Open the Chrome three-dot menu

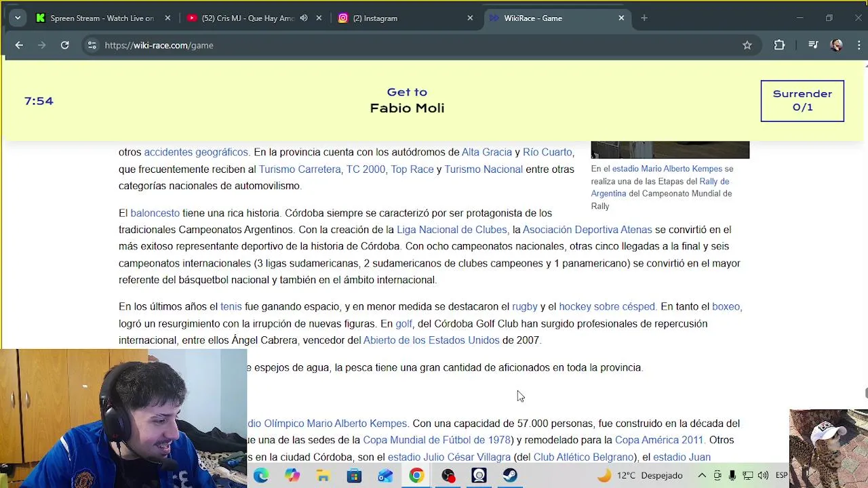click(x=859, y=45)
